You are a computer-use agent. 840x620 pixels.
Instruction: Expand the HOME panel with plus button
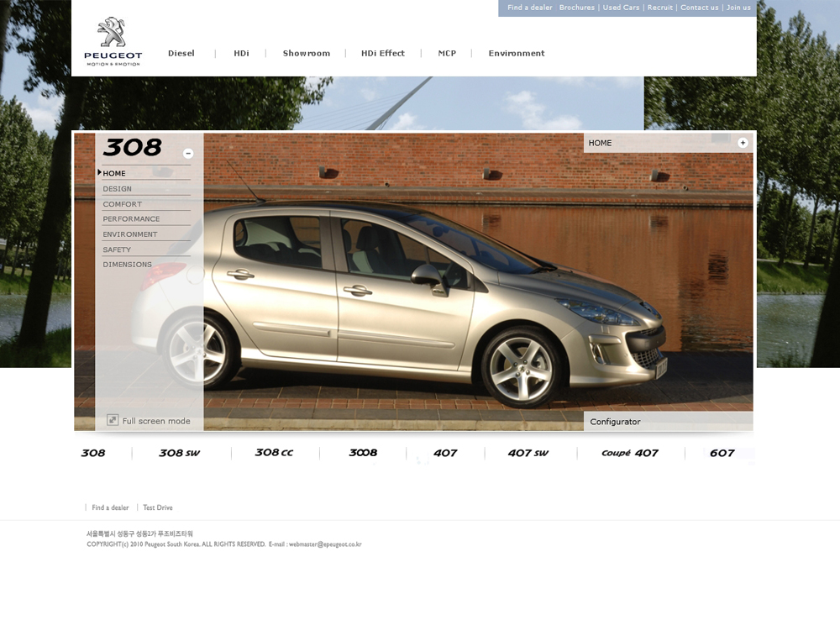pos(743,143)
